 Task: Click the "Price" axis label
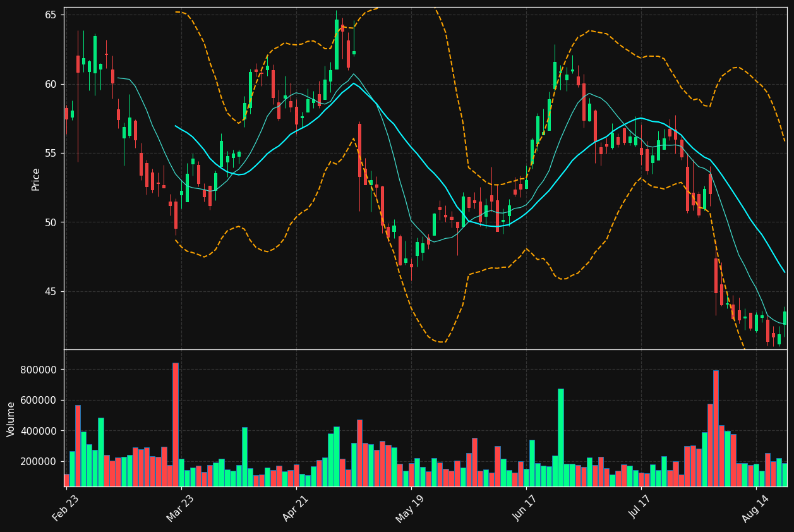pos(36,179)
